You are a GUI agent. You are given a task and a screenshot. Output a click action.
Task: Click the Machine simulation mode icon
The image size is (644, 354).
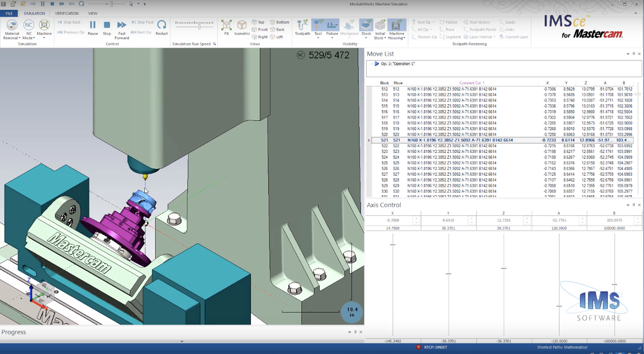click(x=44, y=25)
